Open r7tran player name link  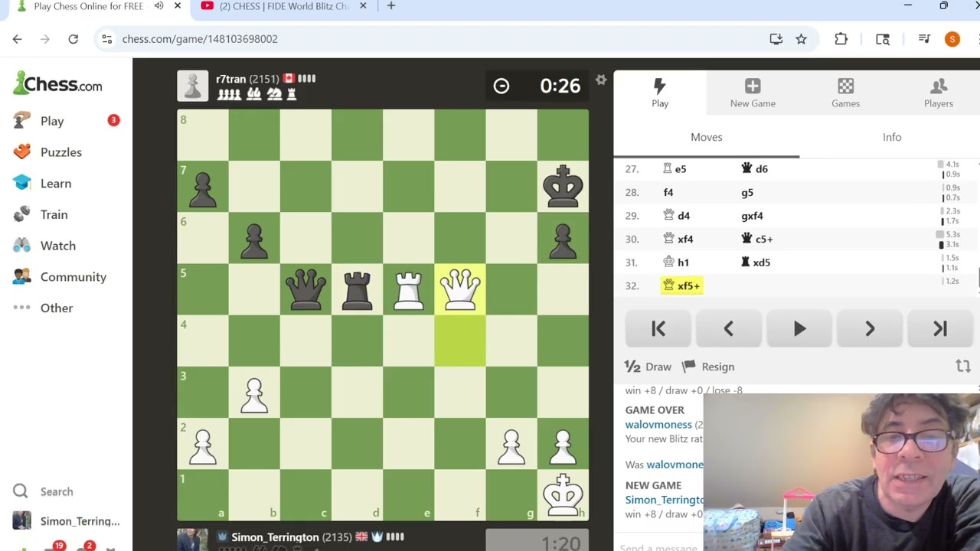tap(230, 79)
